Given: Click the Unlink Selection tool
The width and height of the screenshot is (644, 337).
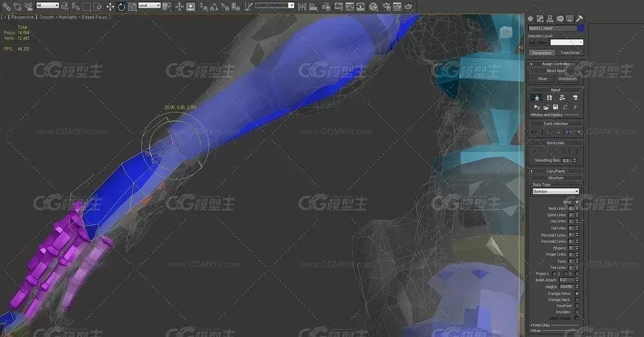Looking at the screenshot, I should (x=17, y=6).
